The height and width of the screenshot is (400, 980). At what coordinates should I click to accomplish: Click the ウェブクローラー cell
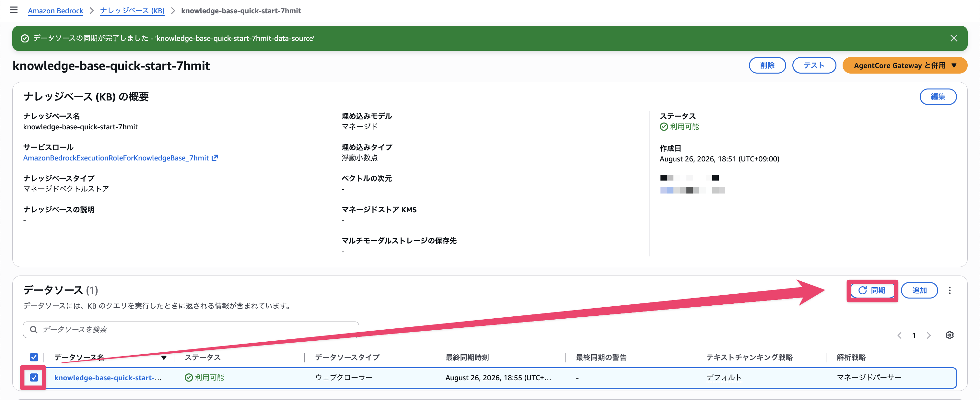[x=344, y=378]
